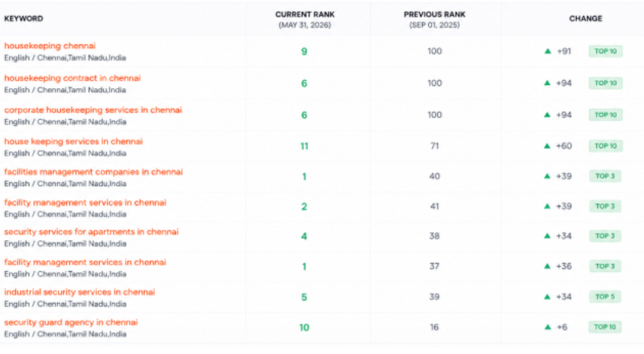Click TOP 3 badge for facilities management companies
Viewport: 644px width, 354px height.
605,176
